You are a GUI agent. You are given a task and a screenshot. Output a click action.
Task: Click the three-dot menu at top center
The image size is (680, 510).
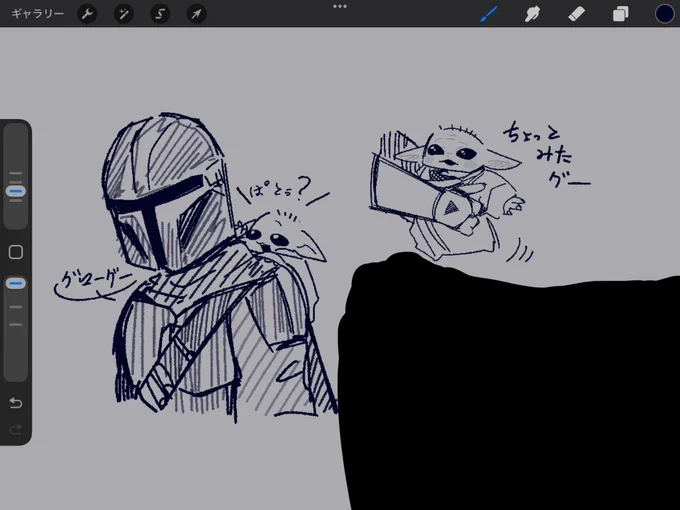[x=340, y=7]
